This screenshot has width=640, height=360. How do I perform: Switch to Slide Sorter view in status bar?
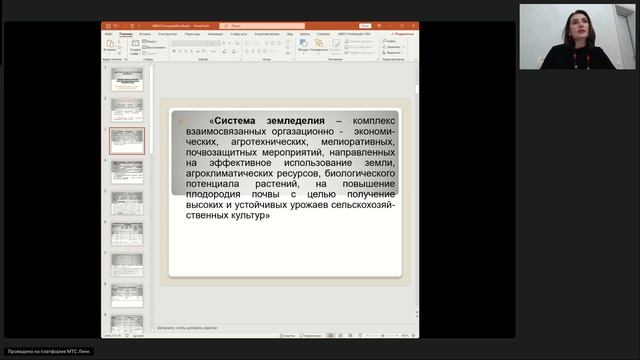coord(340,336)
